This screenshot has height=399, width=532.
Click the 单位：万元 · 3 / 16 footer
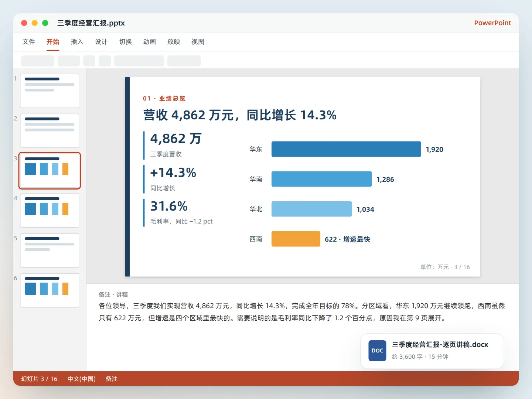pos(445,267)
